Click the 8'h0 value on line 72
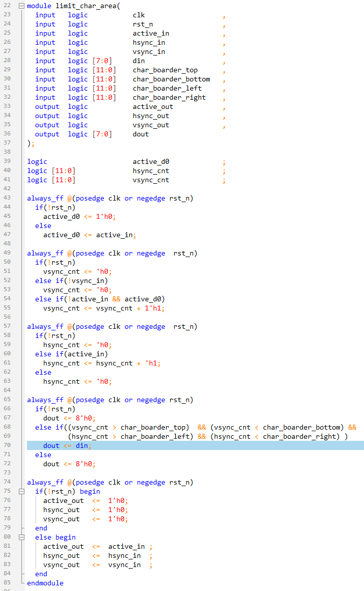The image size is (364, 591). [x=85, y=464]
